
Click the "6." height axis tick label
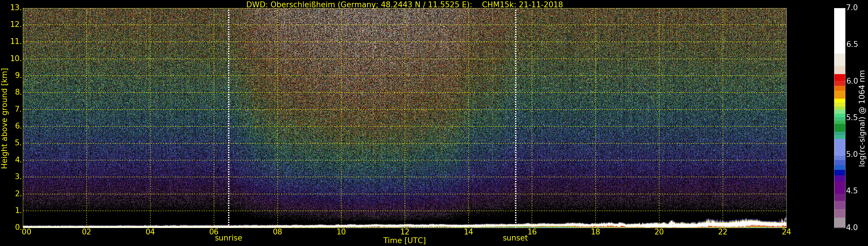coord(18,126)
